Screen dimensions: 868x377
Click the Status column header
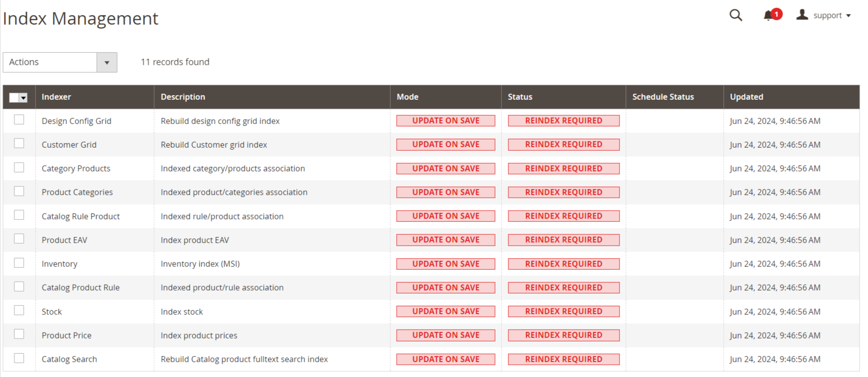click(520, 97)
